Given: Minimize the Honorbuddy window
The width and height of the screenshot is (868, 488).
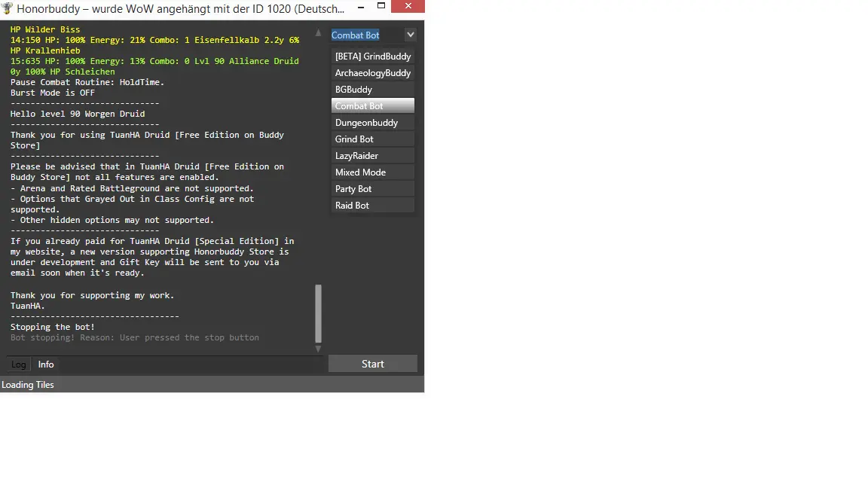Looking at the screenshot, I should [x=361, y=7].
